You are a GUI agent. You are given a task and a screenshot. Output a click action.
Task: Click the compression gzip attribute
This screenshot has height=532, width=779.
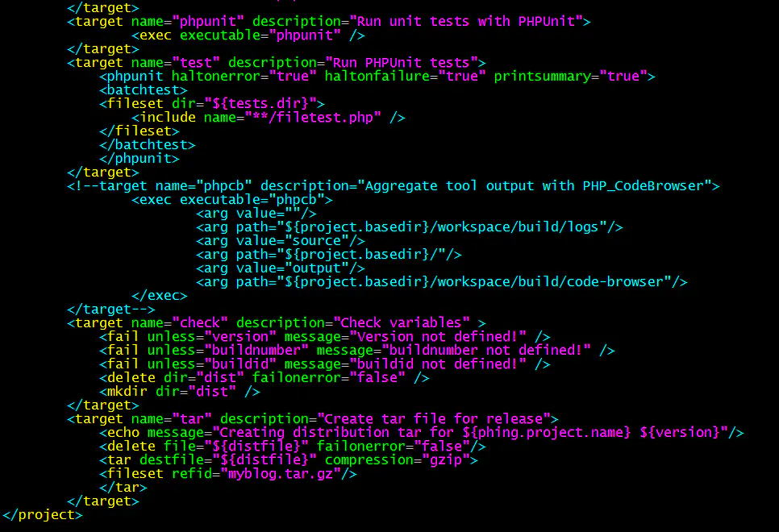click(x=398, y=460)
